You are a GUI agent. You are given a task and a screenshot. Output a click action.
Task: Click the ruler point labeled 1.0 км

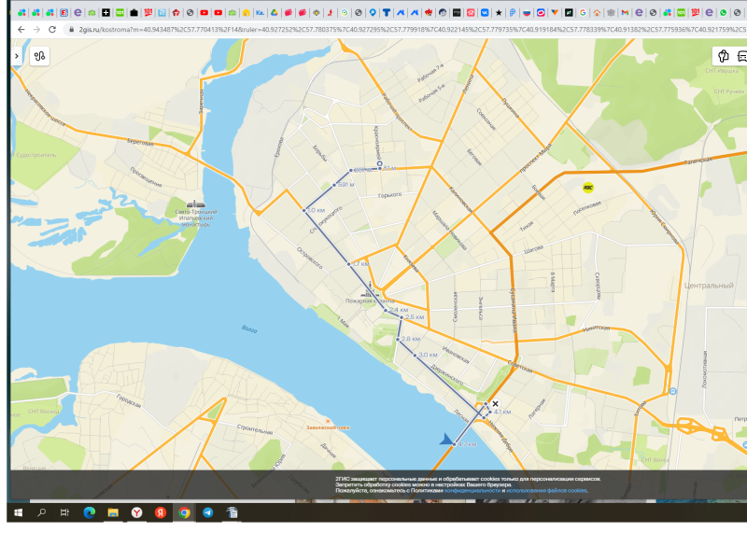coord(304,210)
